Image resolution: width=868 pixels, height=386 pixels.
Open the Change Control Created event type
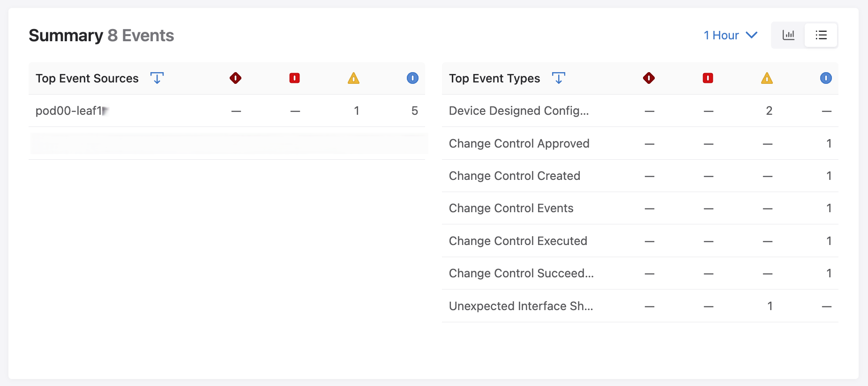click(x=515, y=176)
